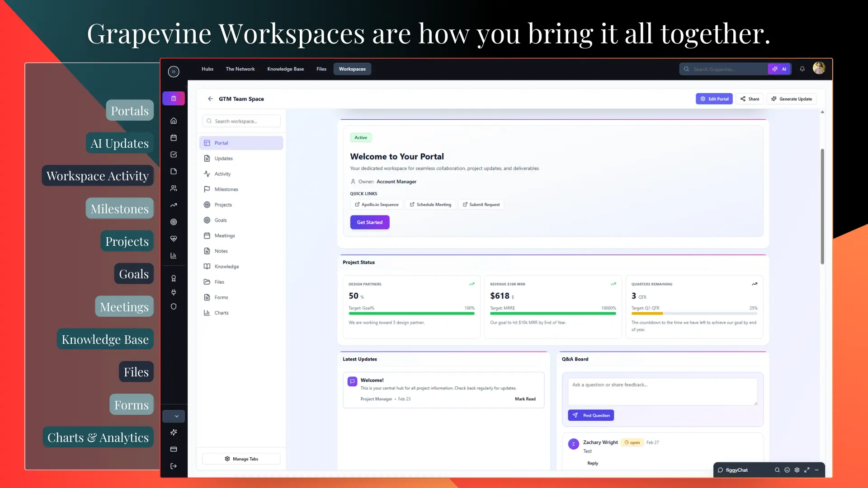Screen dimensions: 868x488
Task: Click the logout icon at sidebar bottom
Action: (x=174, y=466)
